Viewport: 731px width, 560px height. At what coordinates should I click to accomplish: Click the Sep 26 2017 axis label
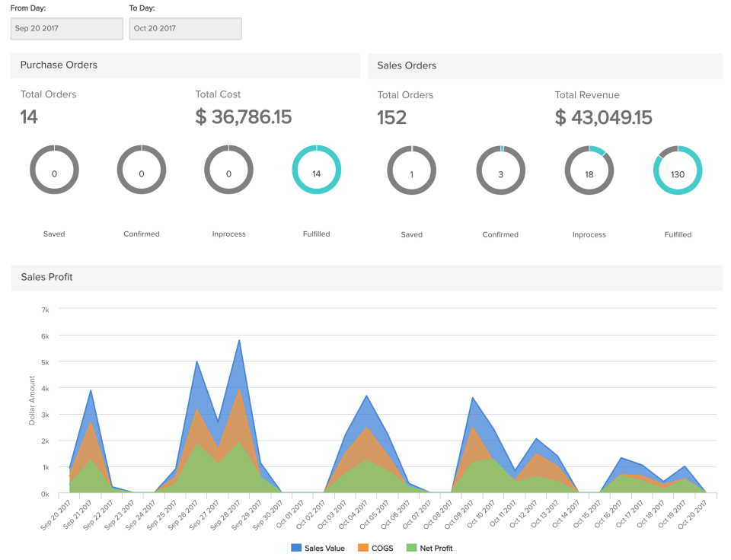[x=183, y=515]
